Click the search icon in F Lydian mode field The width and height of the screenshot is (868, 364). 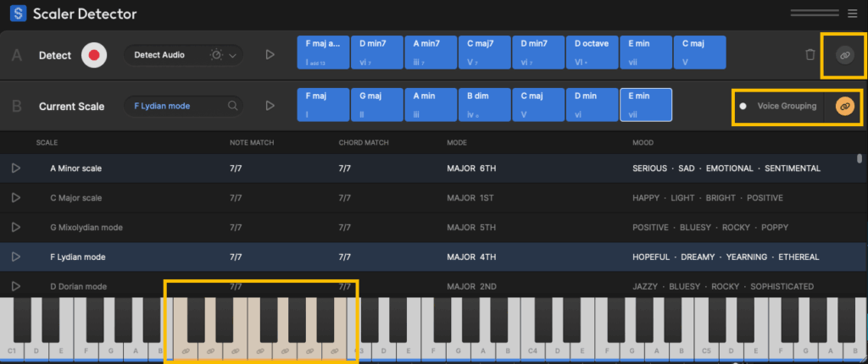231,106
